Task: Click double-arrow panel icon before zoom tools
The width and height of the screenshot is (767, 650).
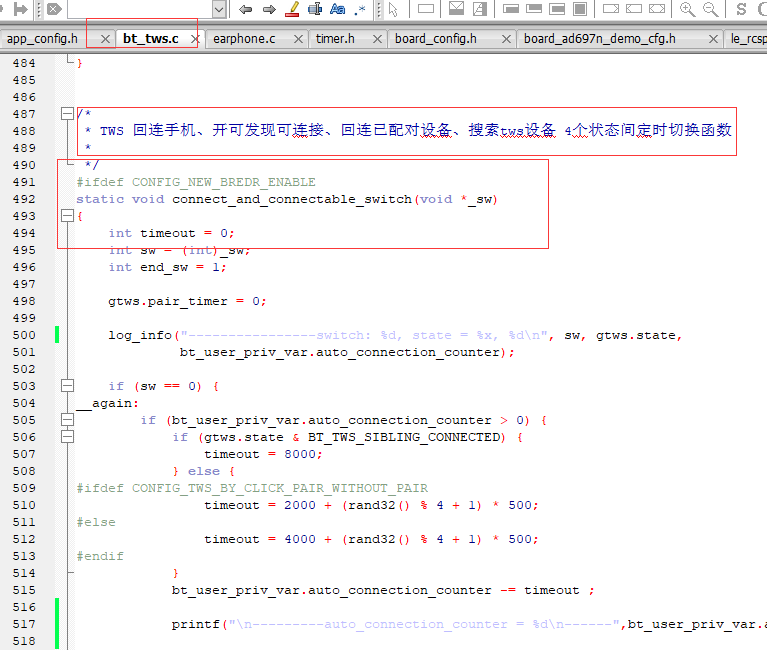Action: tap(656, 8)
